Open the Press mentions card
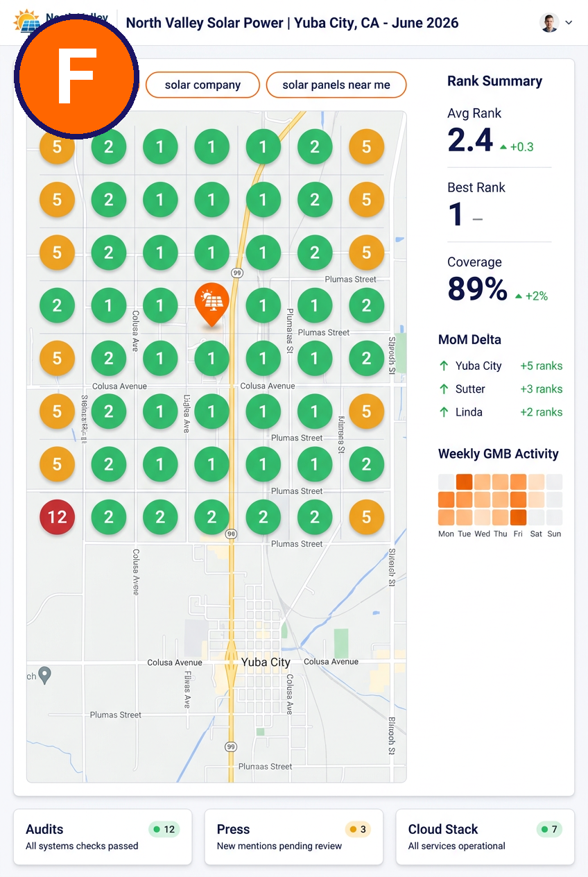 (294, 837)
